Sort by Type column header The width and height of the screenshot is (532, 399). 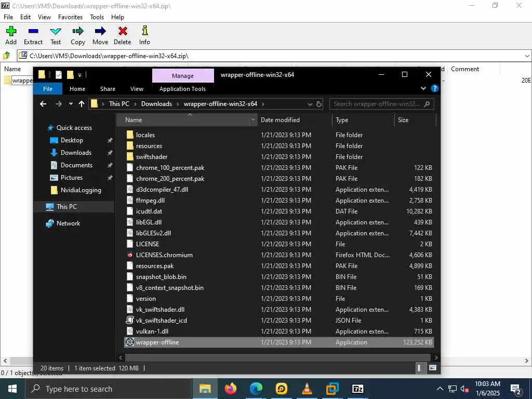[x=342, y=120]
